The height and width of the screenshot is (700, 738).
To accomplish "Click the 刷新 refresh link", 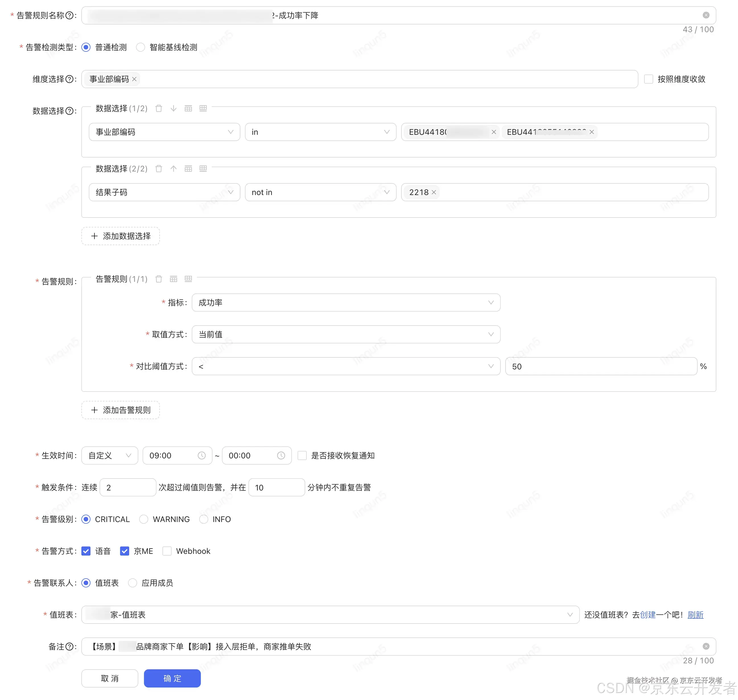I will pos(695,614).
